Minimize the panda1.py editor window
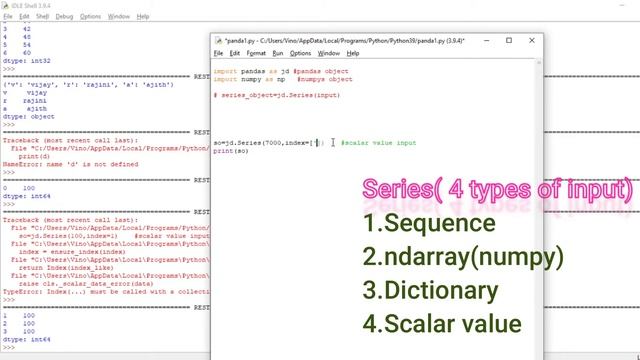The width and height of the screenshot is (640, 360). 486,40
